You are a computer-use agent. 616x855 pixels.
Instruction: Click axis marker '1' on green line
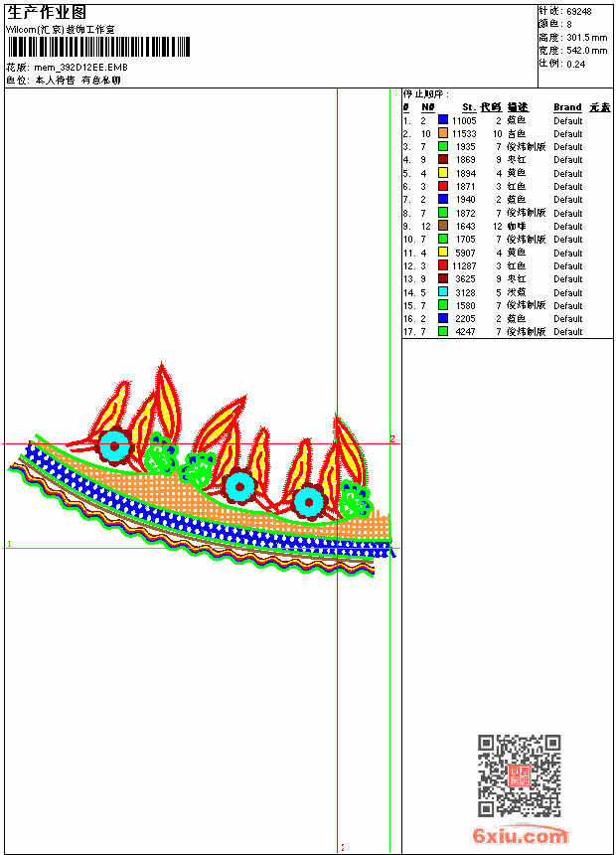tap(9, 544)
